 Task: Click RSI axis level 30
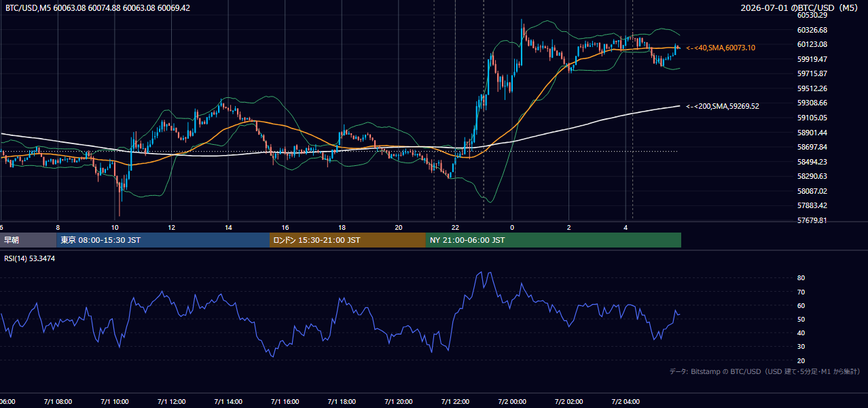pyautogui.click(x=801, y=347)
